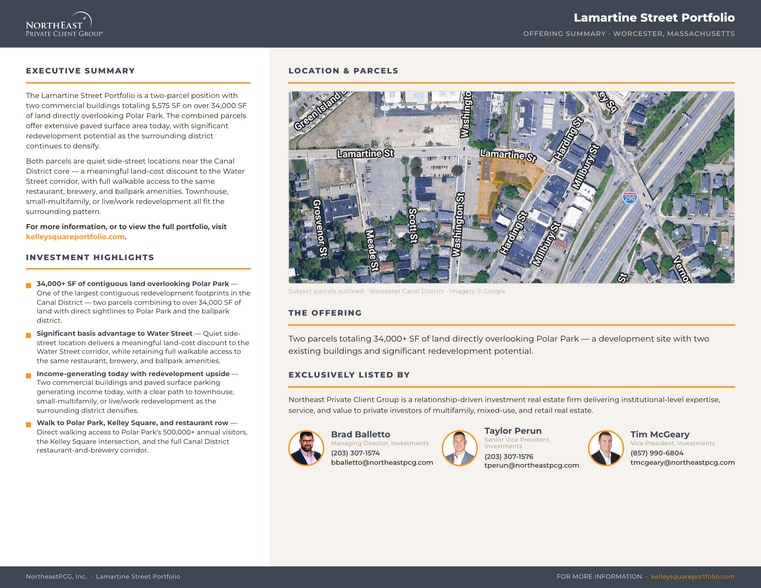Email tperun@northeastpcg.com
Image resolution: width=761 pixels, height=588 pixels.
point(531,465)
